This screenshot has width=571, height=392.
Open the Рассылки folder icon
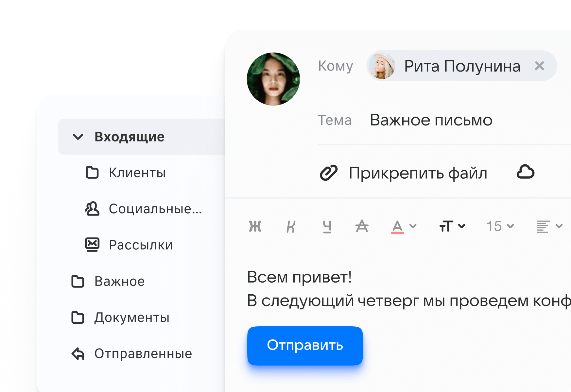(92, 245)
